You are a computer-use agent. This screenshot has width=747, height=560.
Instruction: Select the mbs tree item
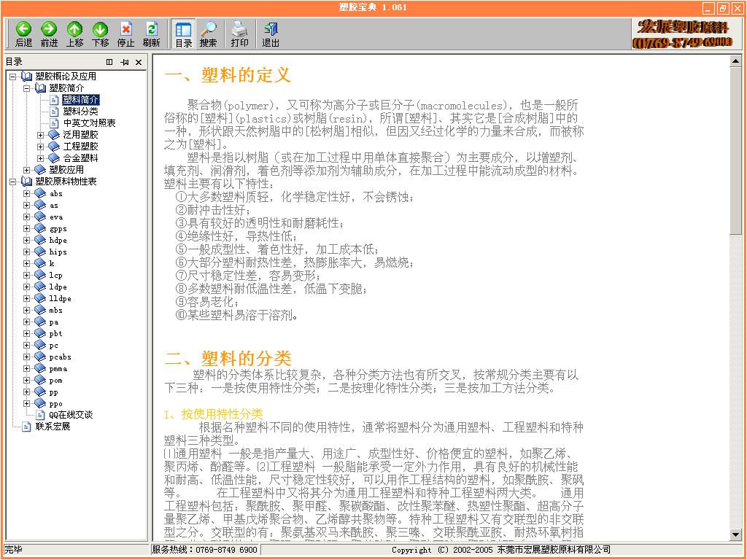point(55,310)
